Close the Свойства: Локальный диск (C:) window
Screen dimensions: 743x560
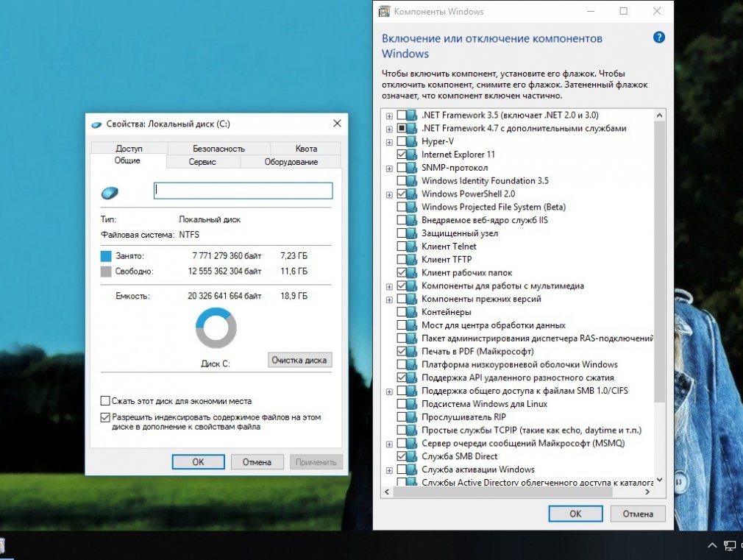[337, 124]
